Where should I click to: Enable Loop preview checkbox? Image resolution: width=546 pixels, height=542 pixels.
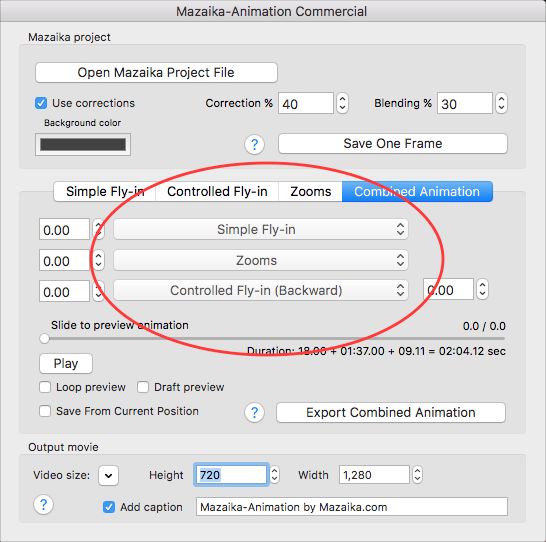pos(45,387)
